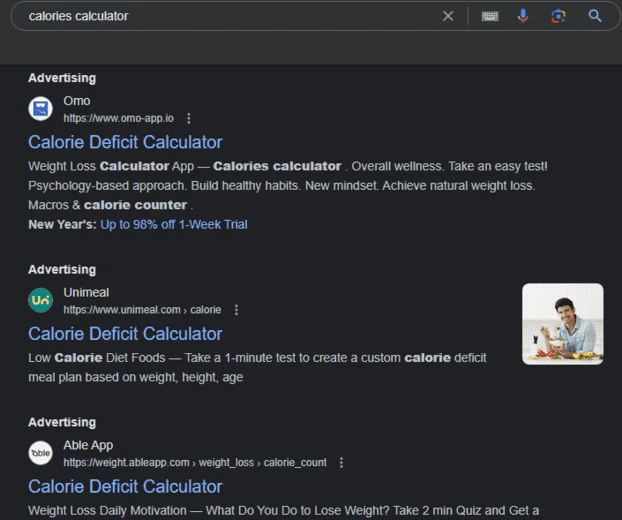Open the Omo favicon icon
This screenshot has height=520, width=622.
(x=40, y=108)
